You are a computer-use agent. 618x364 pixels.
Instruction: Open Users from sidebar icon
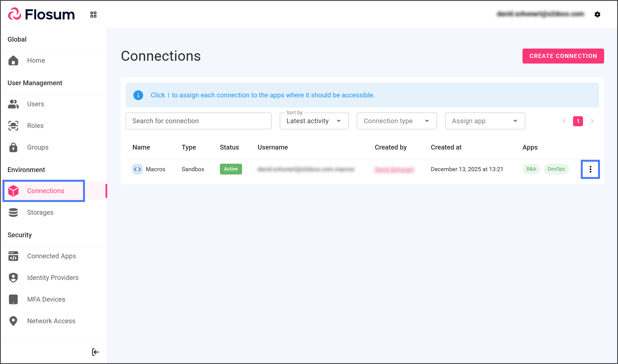point(13,104)
